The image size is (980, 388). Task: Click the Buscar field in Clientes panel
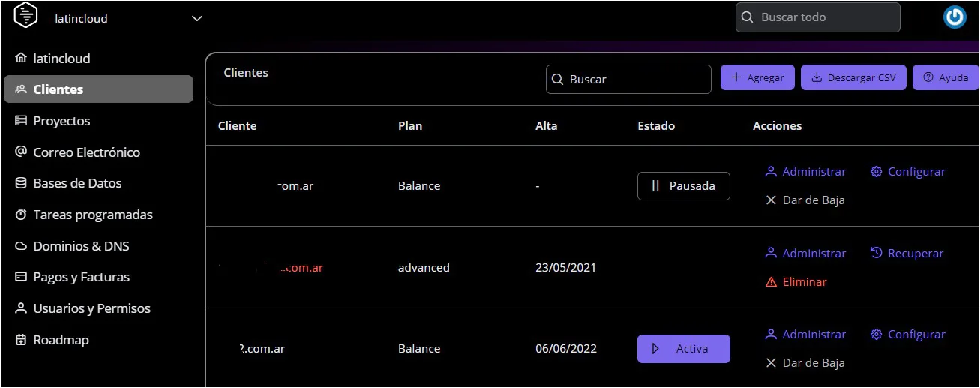[628, 80]
